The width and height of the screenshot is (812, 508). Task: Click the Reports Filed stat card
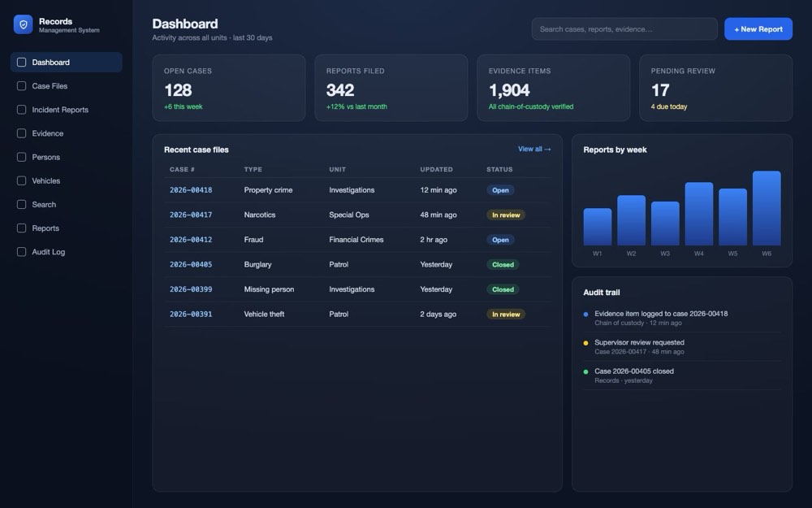pos(391,88)
